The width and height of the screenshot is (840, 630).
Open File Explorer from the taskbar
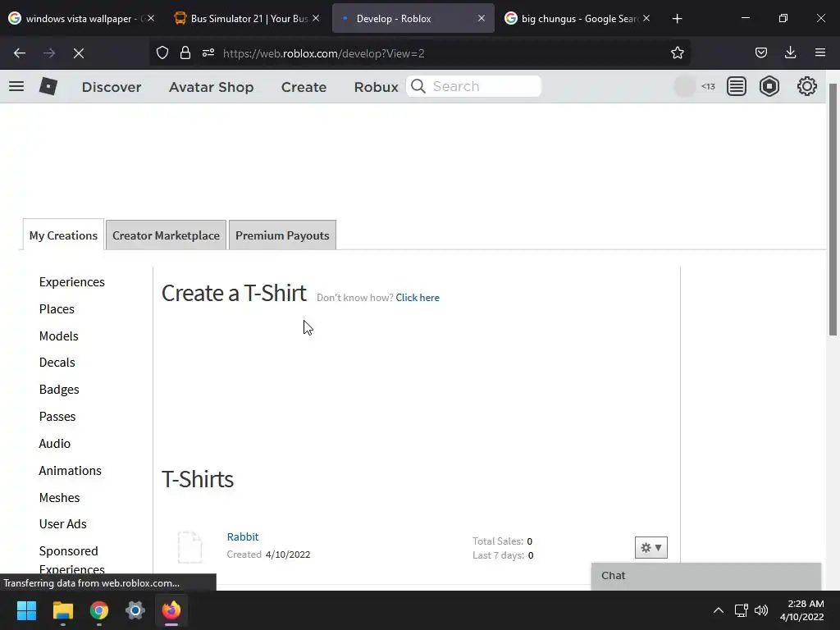pyautogui.click(x=62, y=610)
